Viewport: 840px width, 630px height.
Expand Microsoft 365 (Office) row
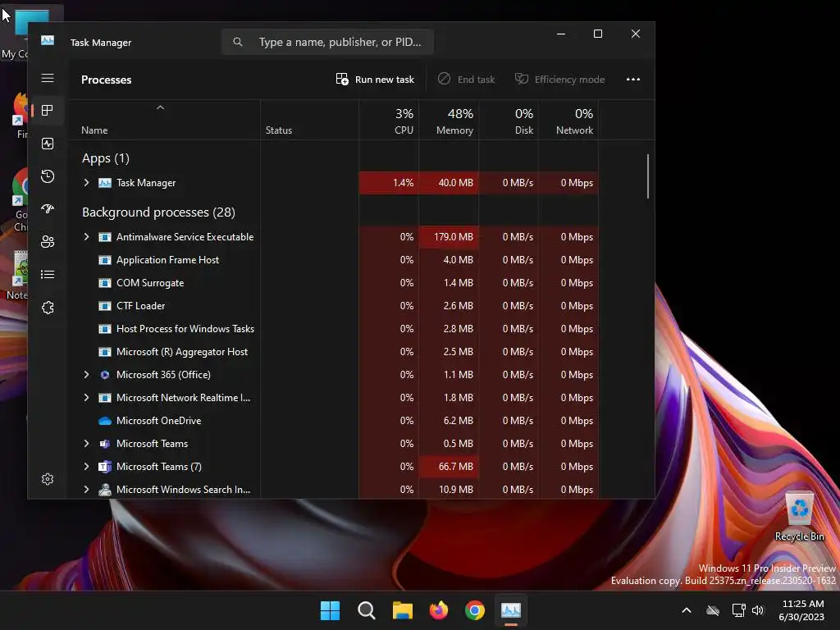tap(86, 374)
